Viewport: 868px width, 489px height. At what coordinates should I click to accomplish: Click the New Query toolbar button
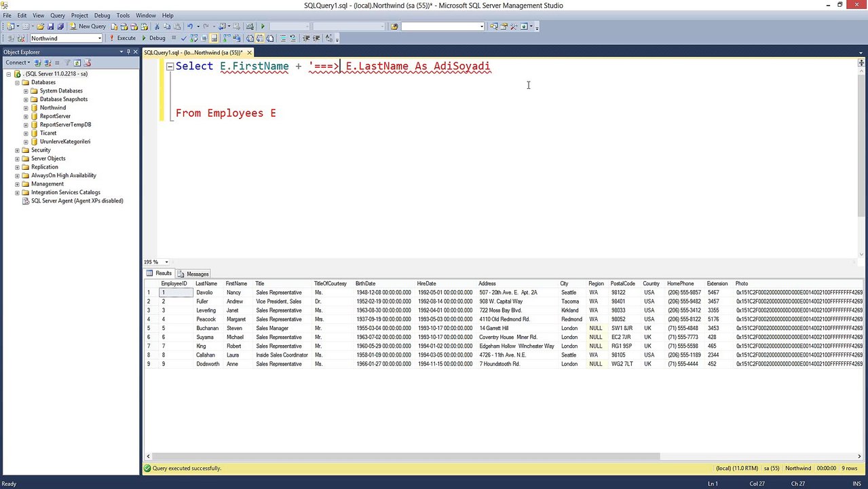click(88, 26)
